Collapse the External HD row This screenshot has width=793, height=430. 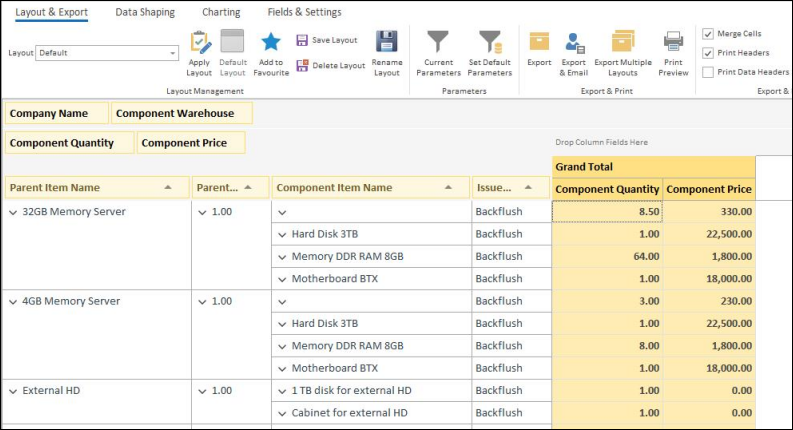13,391
